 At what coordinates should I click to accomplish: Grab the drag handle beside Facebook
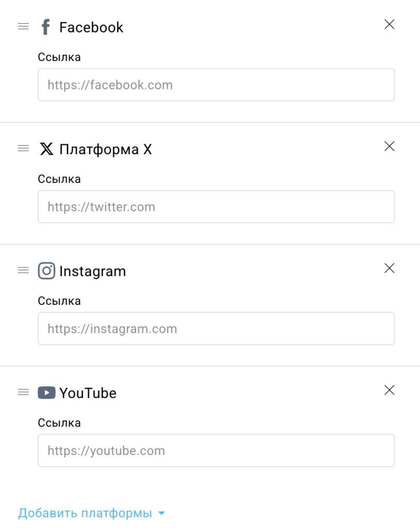[23, 27]
